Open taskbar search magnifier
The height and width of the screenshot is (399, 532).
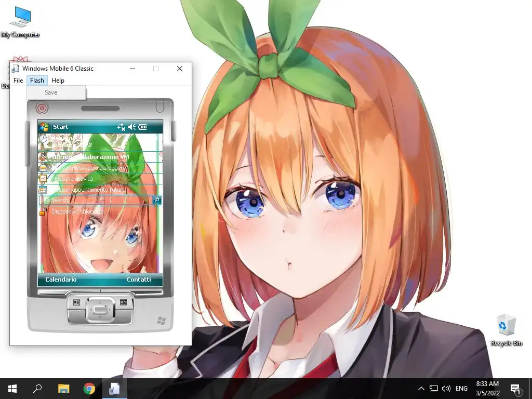click(37, 389)
